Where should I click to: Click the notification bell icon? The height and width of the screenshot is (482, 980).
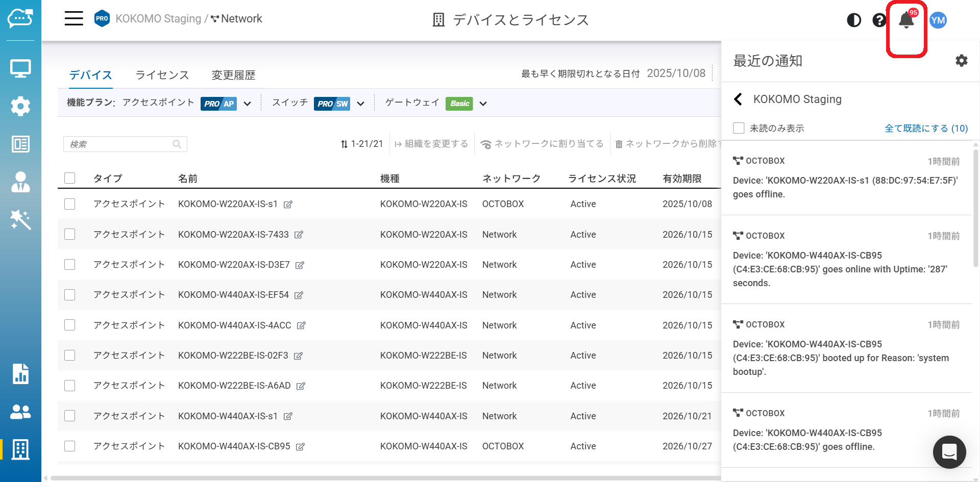click(x=906, y=21)
